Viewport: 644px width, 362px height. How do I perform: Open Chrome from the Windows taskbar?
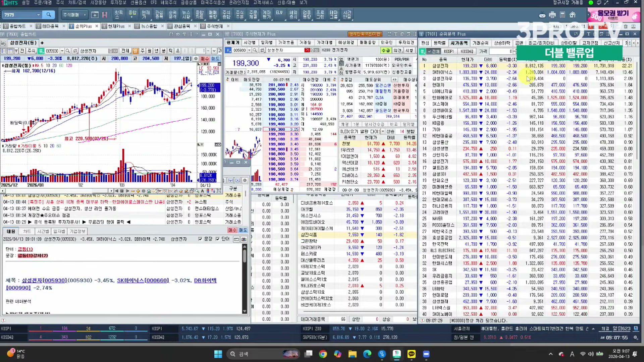323,354
